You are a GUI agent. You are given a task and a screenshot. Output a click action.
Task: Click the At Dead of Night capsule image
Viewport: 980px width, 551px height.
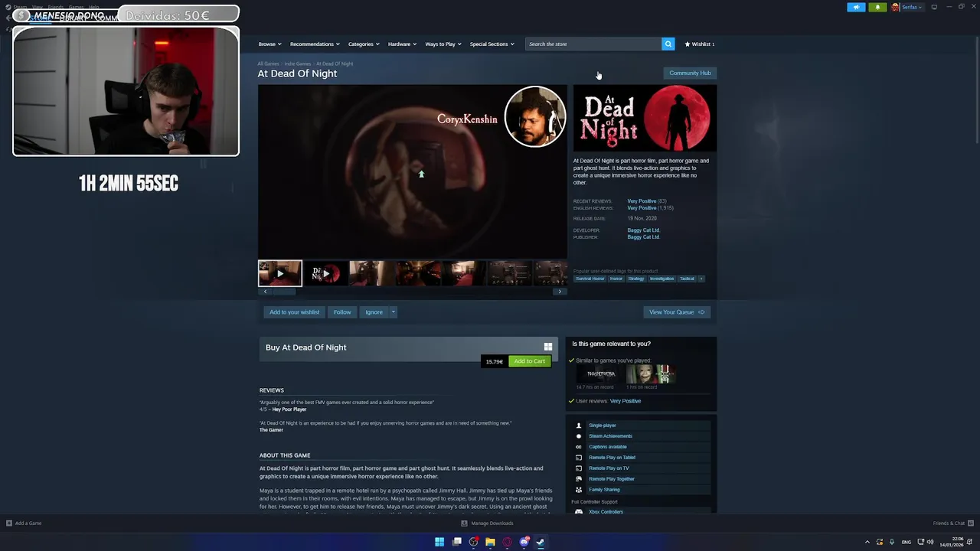click(645, 118)
